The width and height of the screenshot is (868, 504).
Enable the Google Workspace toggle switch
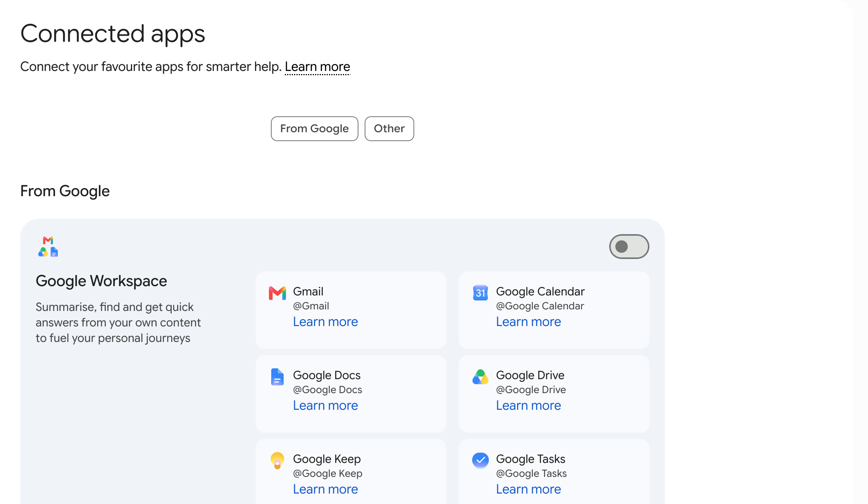coord(629,247)
